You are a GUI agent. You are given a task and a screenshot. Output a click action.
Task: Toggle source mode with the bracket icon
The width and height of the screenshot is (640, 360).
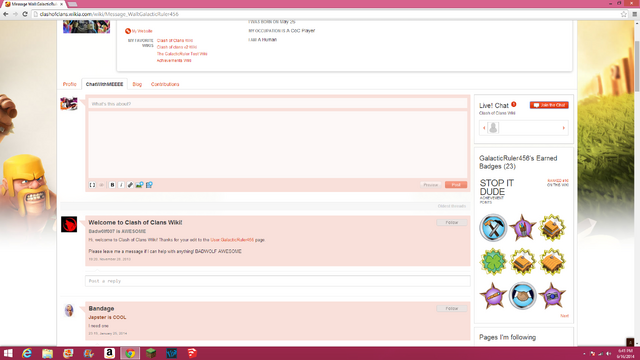[x=92, y=185]
